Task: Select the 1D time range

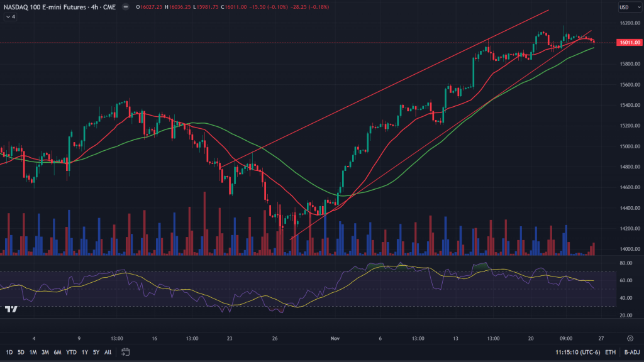Action: (9, 352)
